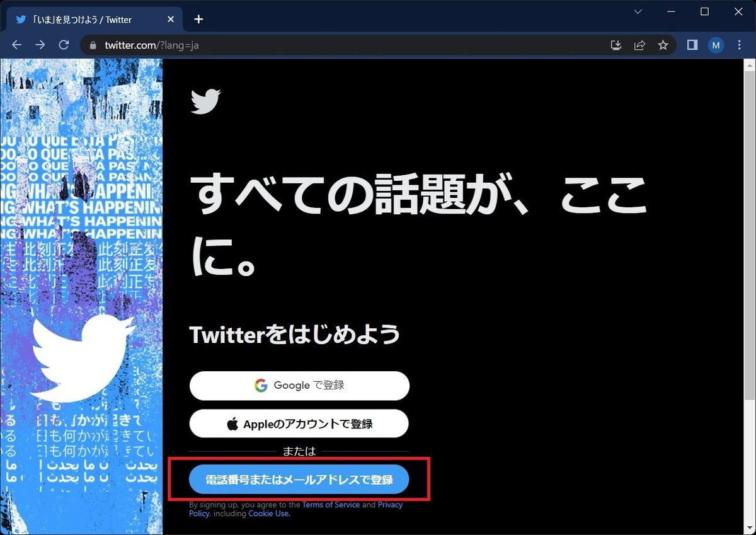Minimize the Chrome window
756x535 pixels.
point(670,12)
